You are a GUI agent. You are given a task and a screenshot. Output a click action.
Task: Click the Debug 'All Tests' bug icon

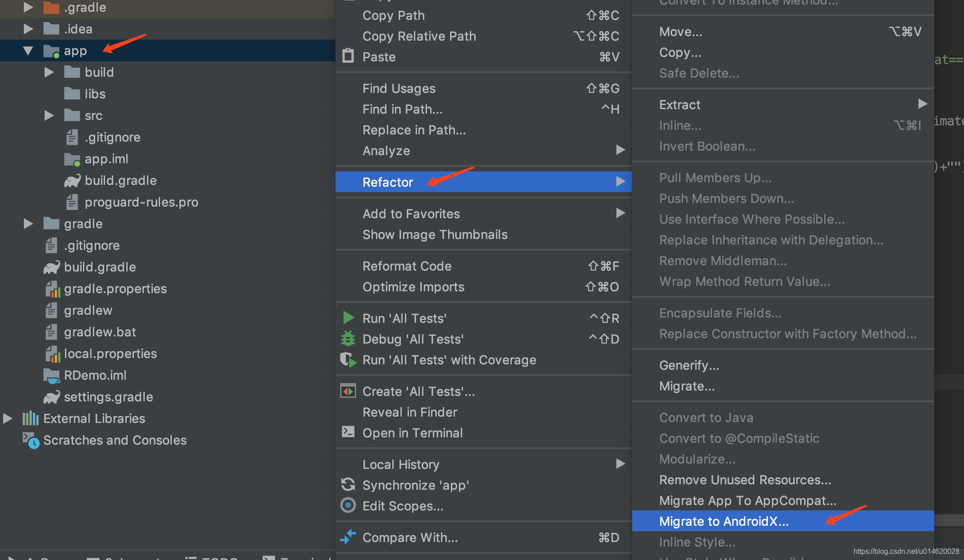[348, 339]
